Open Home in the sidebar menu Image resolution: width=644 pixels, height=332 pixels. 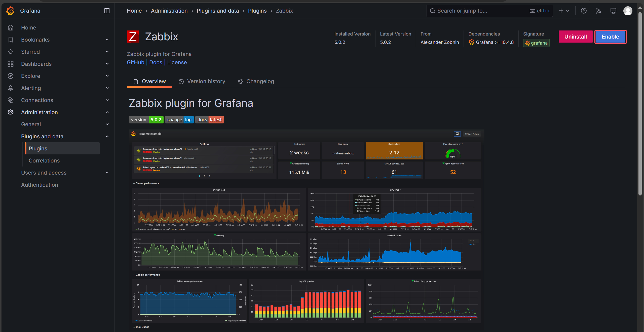(x=28, y=28)
